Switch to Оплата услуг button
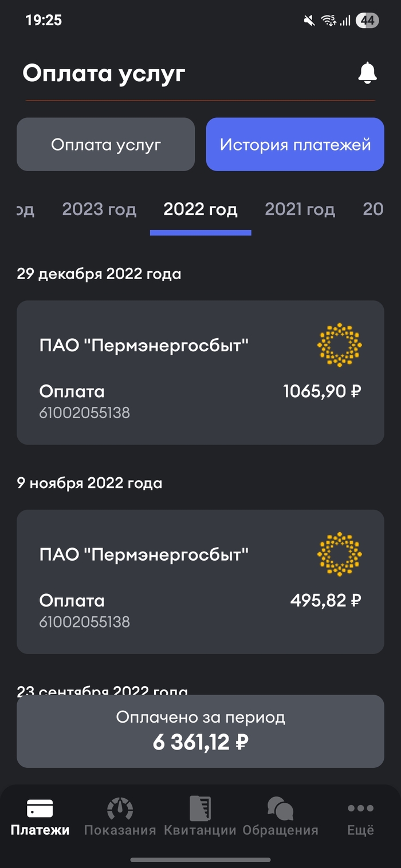401x868 pixels. [106, 144]
